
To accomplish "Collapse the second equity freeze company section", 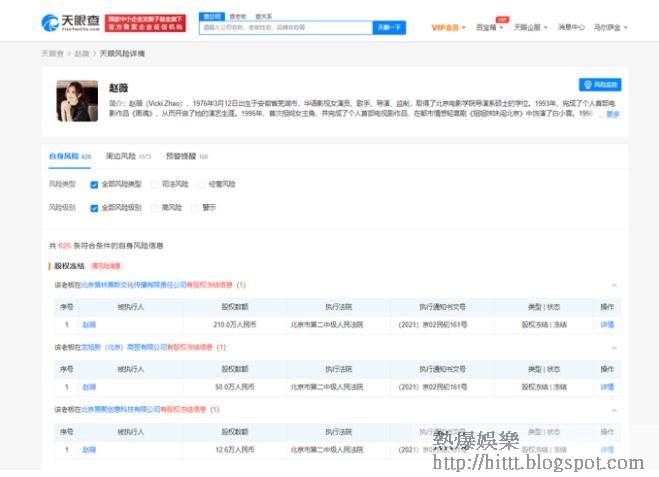I will (x=614, y=348).
